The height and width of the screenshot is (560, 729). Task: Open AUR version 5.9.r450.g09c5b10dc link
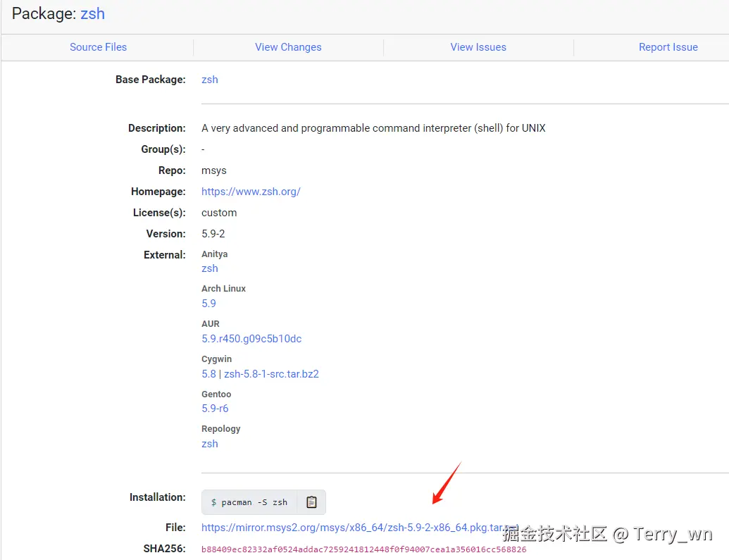pos(251,339)
